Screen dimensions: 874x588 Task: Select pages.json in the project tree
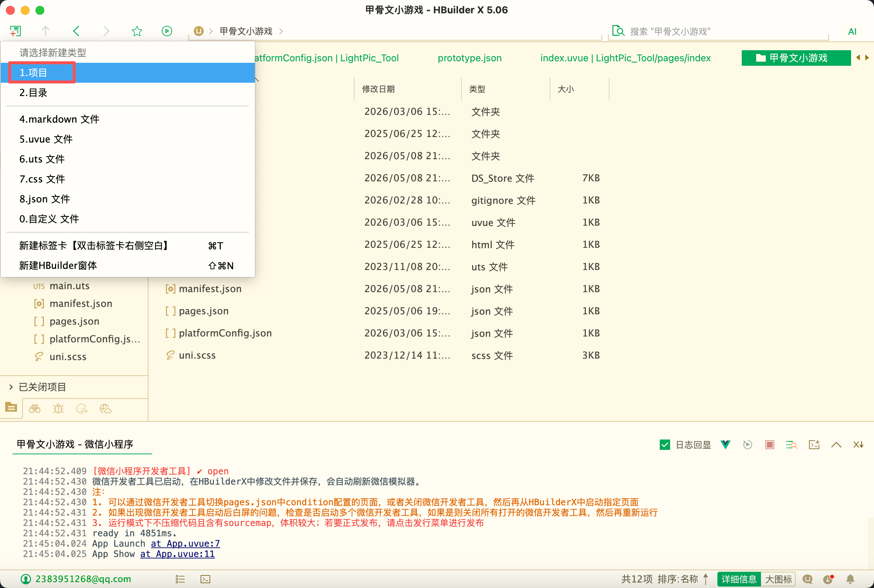[x=74, y=321]
